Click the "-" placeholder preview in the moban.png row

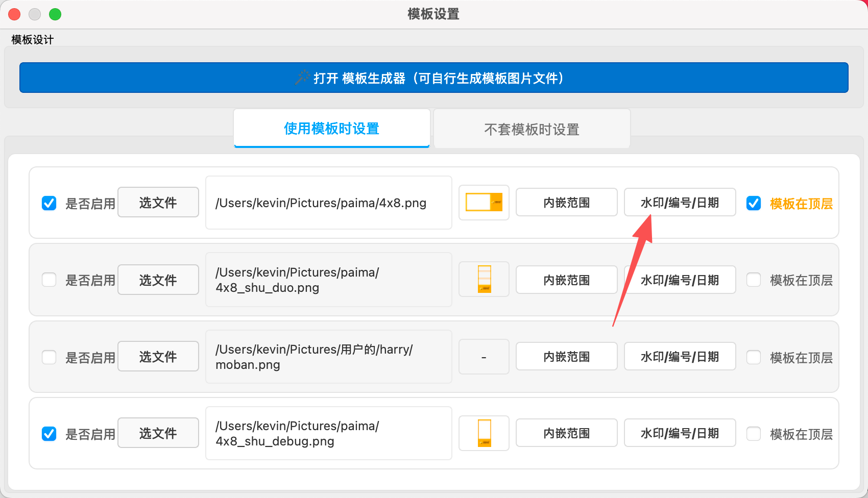[484, 356]
